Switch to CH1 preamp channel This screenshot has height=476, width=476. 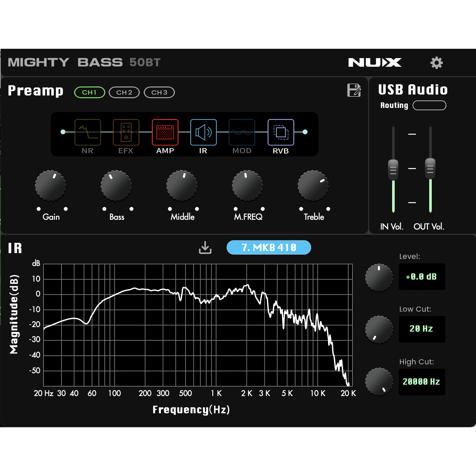point(90,92)
